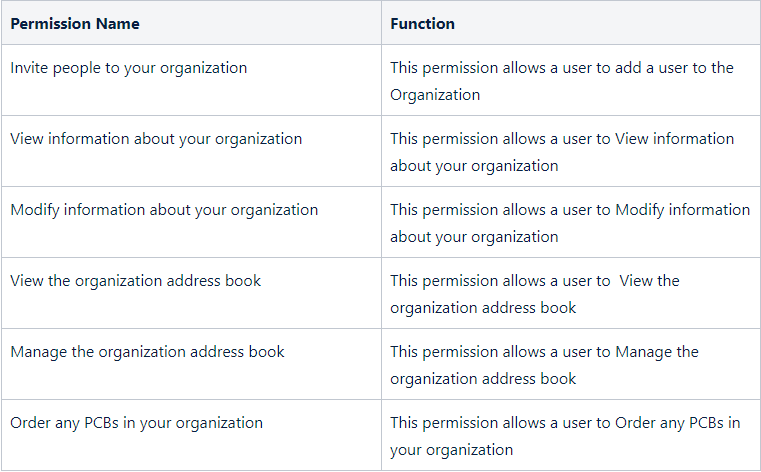This screenshot has width=761, height=472.
Task: Click the function description for inviting people
Action: pos(561,81)
